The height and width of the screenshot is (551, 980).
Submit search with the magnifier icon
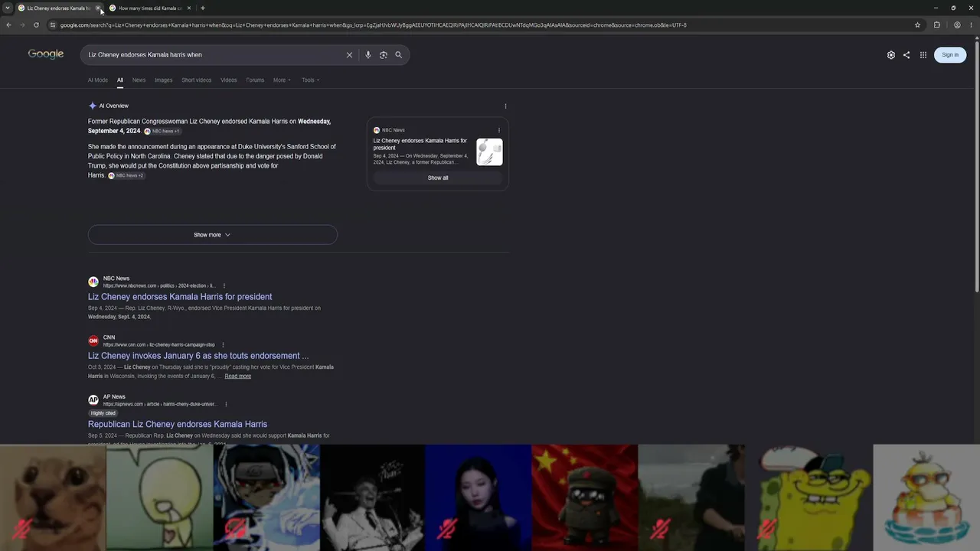(x=398, y=55)
